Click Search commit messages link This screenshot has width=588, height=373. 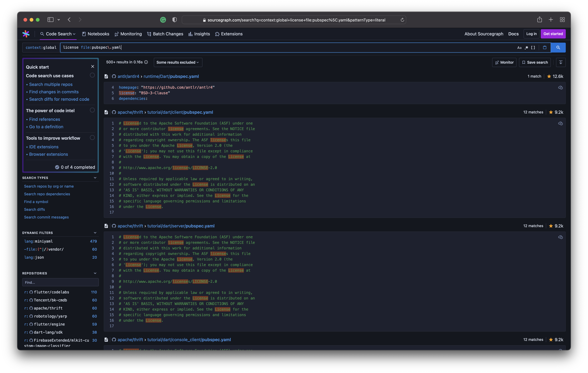click(46, 217)
